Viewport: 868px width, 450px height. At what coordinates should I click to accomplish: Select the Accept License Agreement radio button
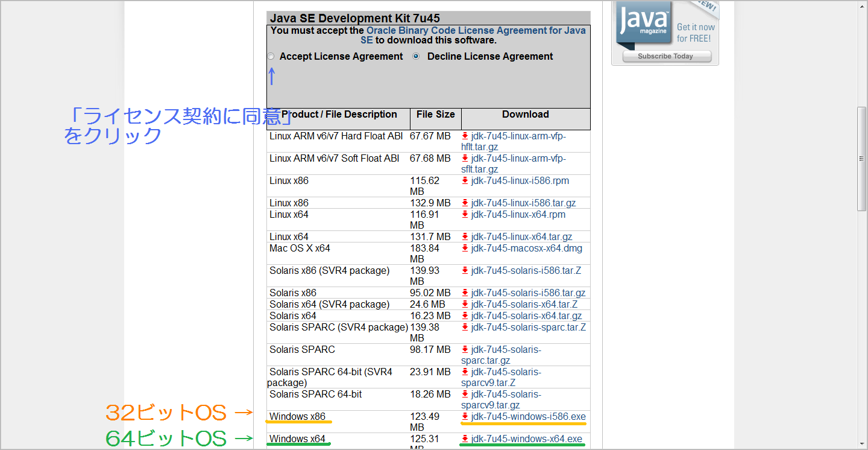click(271, 56)
